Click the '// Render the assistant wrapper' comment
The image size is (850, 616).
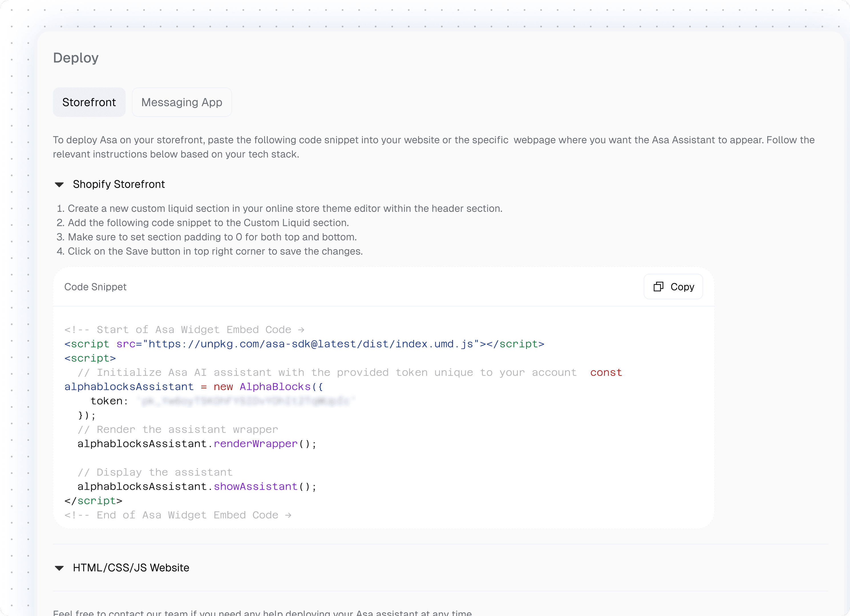[x=178, y=429]
